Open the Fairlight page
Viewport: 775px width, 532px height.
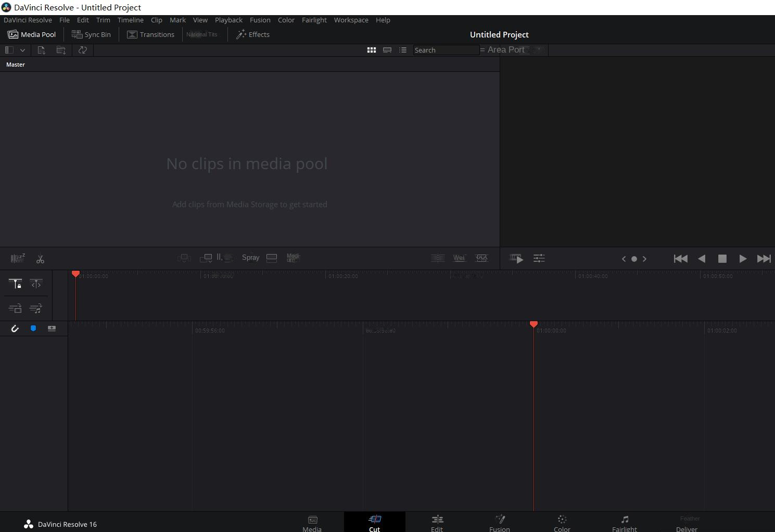624,523
